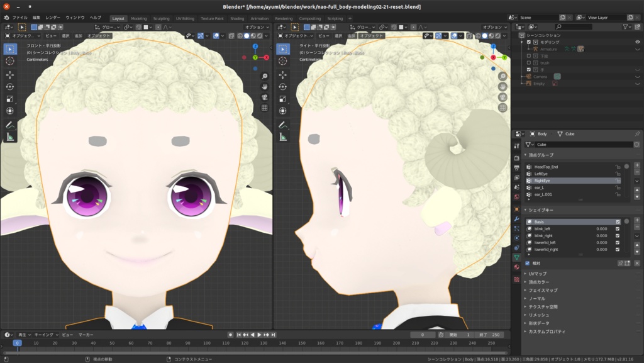Screen dimensions: 644x363
Task: Expand the UVマップ section
Action: [537, 274]
